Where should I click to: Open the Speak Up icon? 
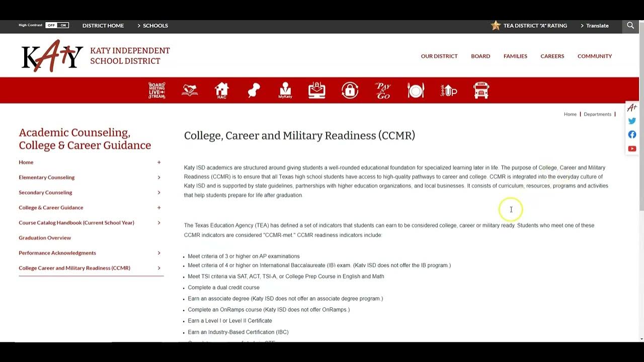click(449, 90)
